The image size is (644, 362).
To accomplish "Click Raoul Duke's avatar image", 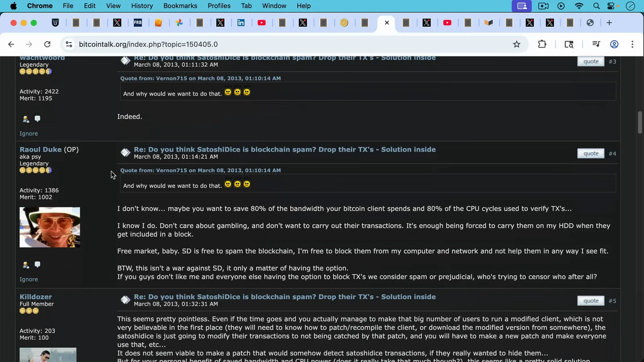I will (50, 227).
